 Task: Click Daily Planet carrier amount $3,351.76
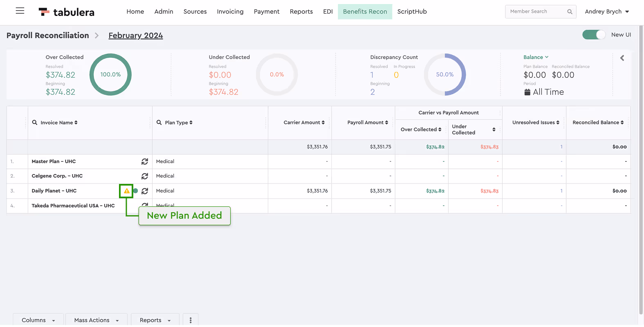coord(317,191)
